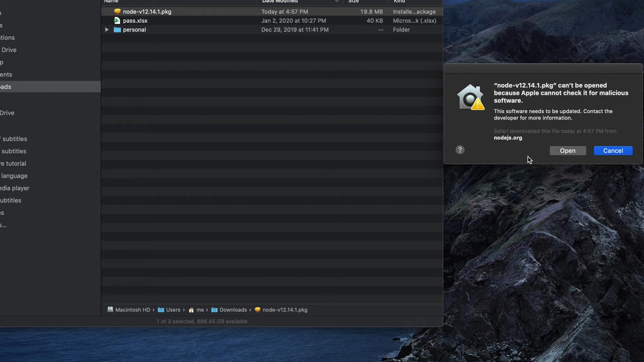
Task: Click the personal folder icon
Action: 117,29
